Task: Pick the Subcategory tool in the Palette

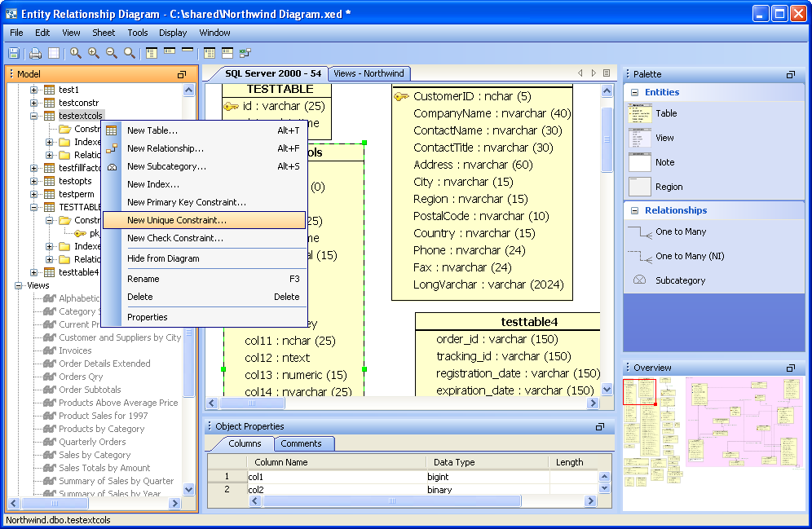Action: [680, 280]
